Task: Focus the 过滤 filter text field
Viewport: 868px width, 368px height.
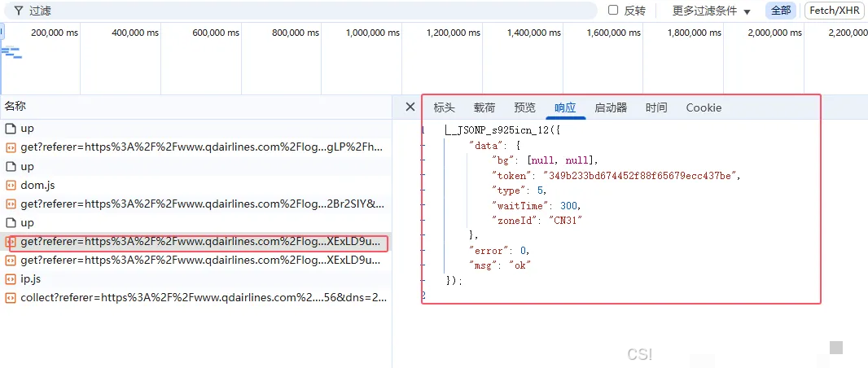Action: (309, 11)
